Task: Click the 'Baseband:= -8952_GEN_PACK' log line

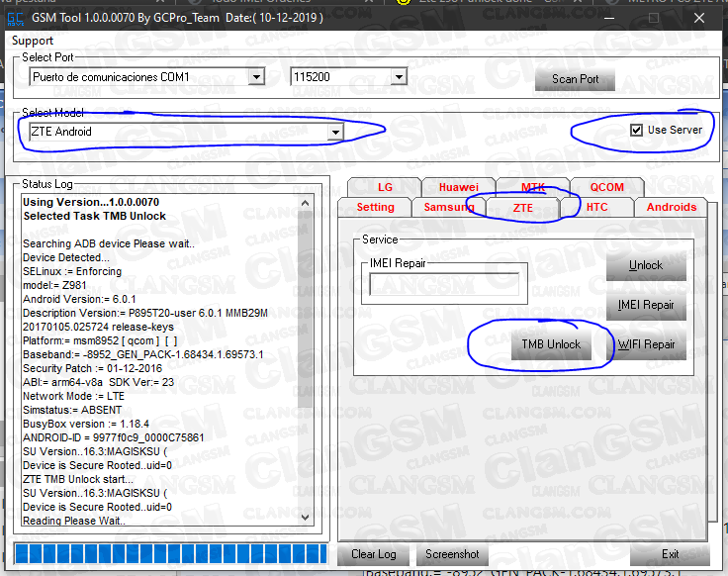Action: click(143, 354)
